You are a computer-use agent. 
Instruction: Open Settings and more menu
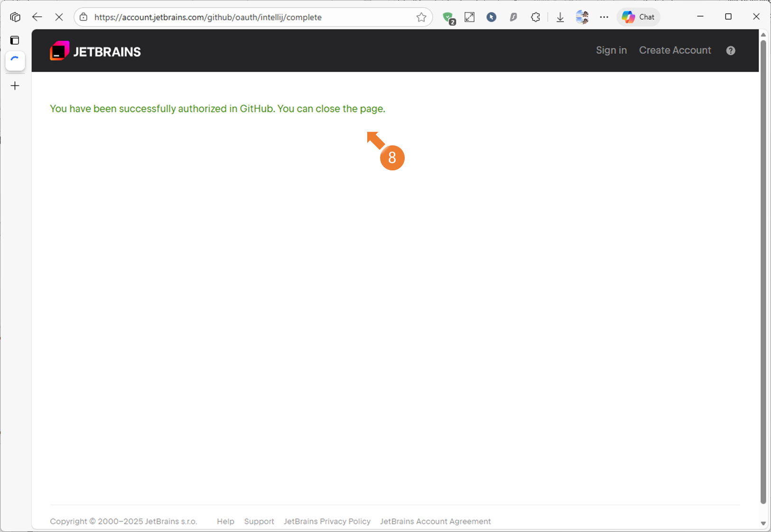pyautogui.click(x=604, y=17)
